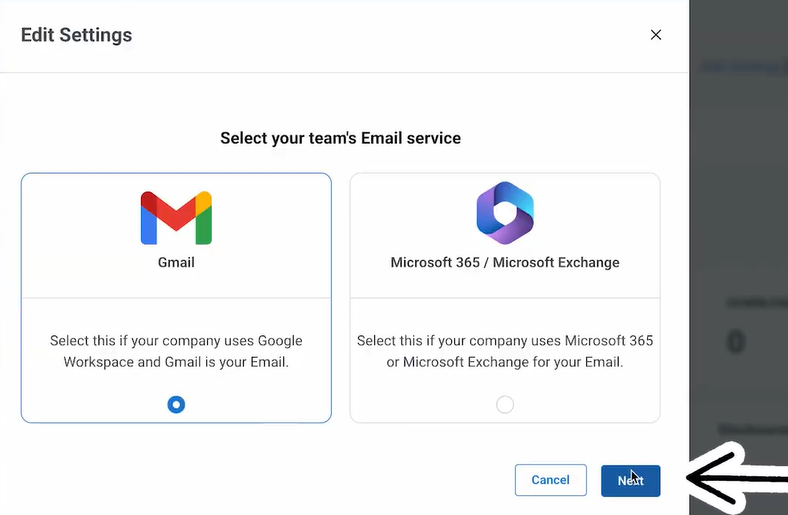Click the Microsoft 365 / Microsoft Exchange title
This screenshot has width=788, height=515.
pos(505,262)
